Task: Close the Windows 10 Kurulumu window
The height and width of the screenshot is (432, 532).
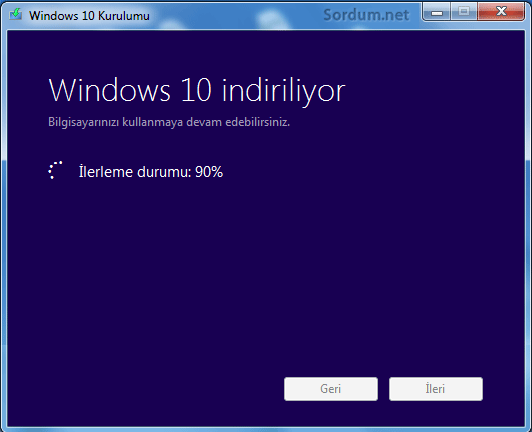Action: [x=501, y=12]
